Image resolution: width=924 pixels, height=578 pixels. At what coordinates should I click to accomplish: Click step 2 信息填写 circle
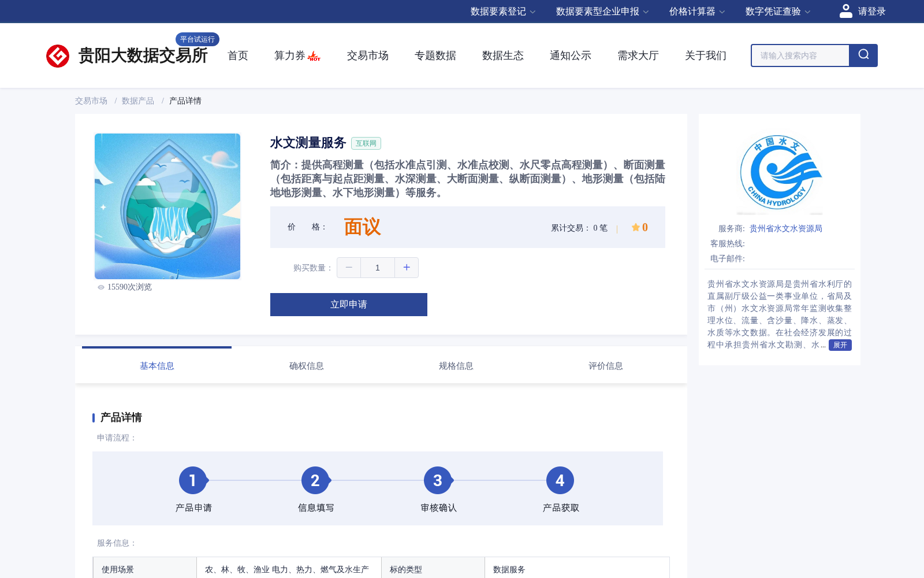click(315, 480)
